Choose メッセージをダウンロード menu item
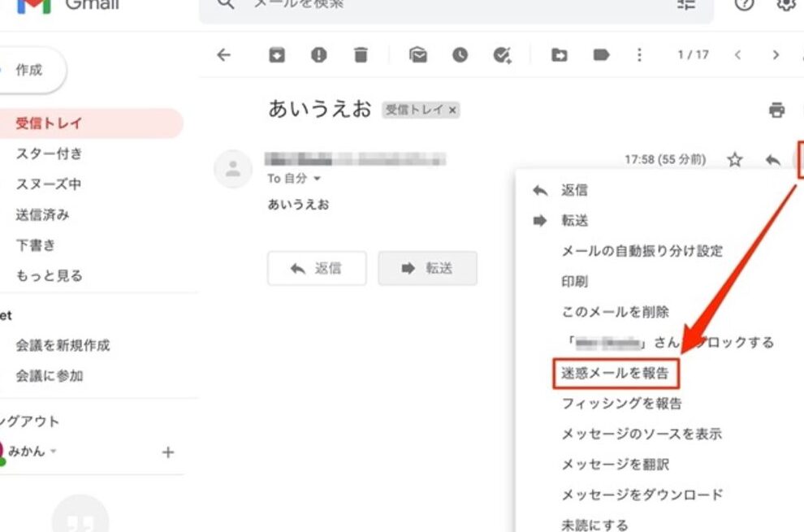 pyautogui.click(x=642, y=495)
